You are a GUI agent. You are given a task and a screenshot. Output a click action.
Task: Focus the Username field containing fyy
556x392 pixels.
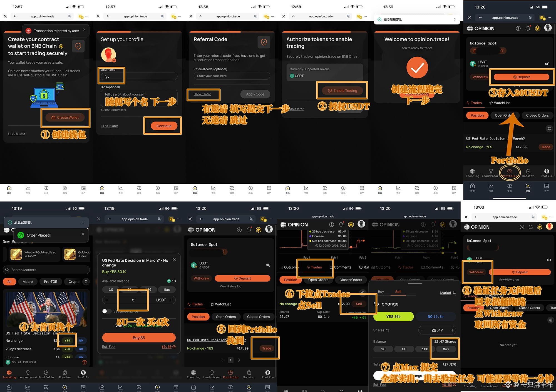pyautogui.click(x=139, y=76)
